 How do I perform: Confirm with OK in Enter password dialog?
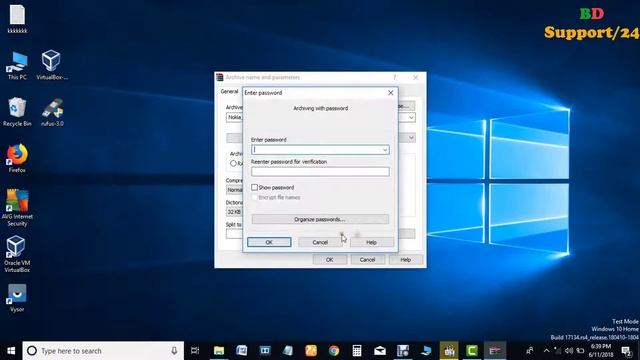pyautogui.click(x=269, y=242)
